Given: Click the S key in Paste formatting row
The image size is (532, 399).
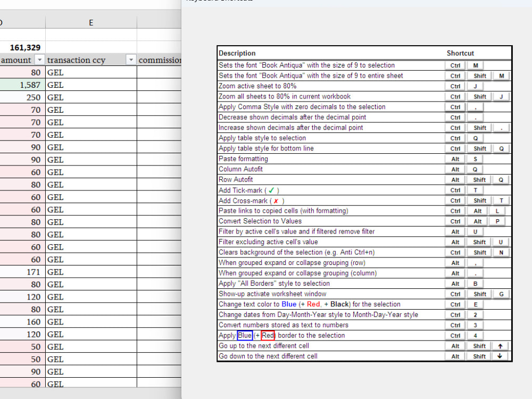Looking at the screenshot, I should tap(475, 159).
